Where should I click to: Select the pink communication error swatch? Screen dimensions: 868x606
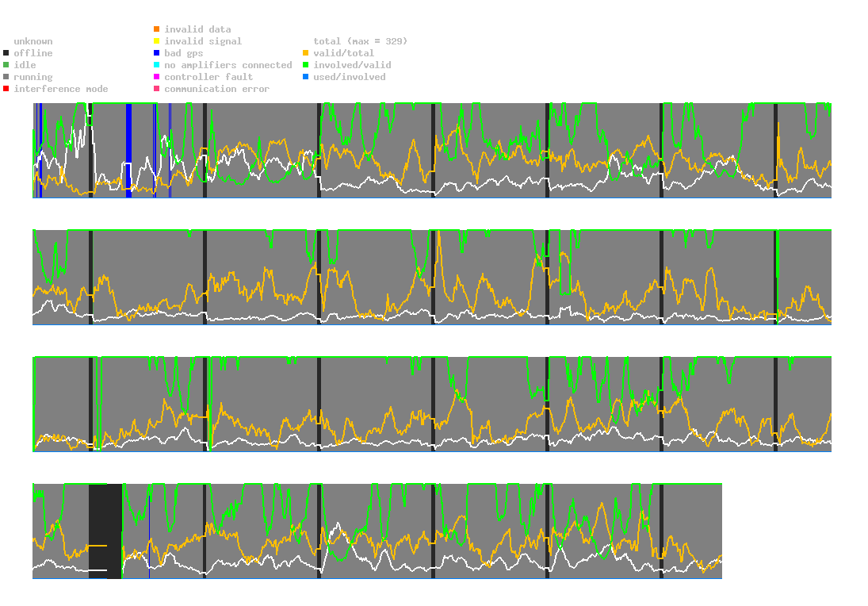157,89
